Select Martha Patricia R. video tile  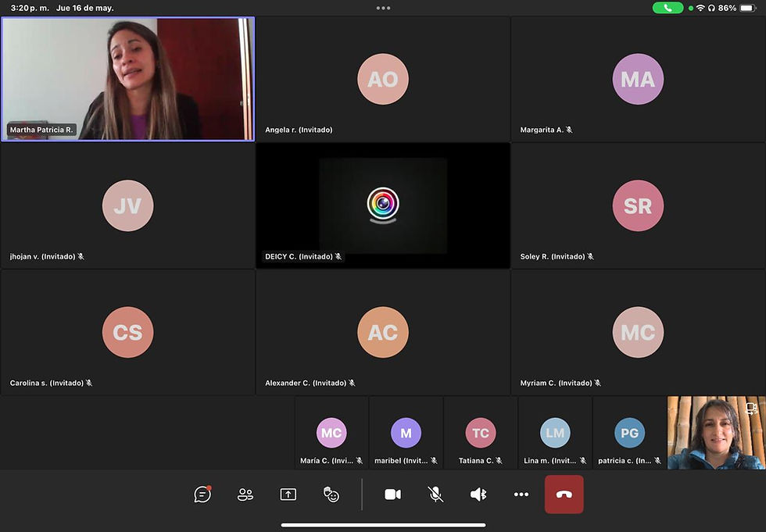pos(128,79)
